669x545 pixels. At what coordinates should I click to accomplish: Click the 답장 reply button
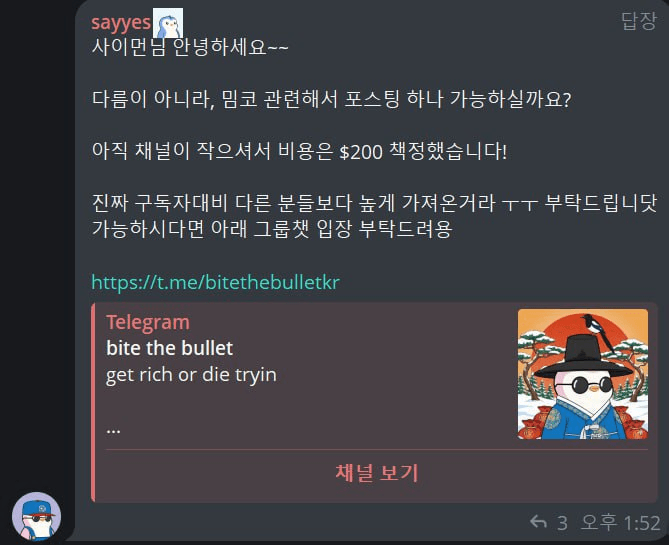pos(638,20)
